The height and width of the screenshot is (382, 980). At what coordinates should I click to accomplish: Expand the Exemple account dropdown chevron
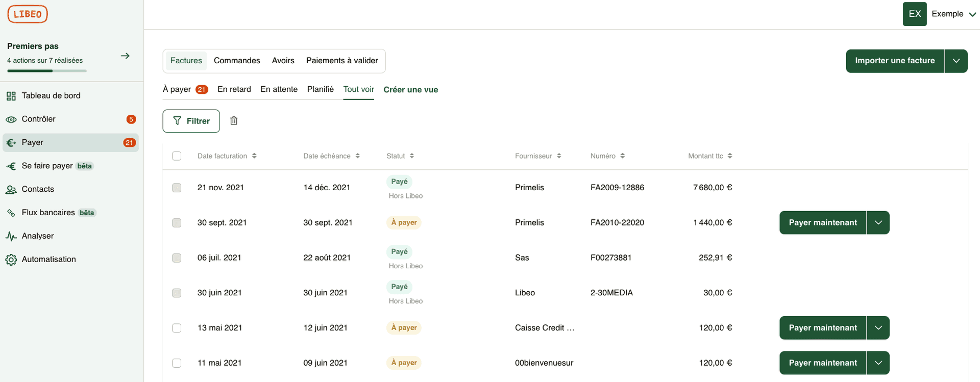coord(972,14)
